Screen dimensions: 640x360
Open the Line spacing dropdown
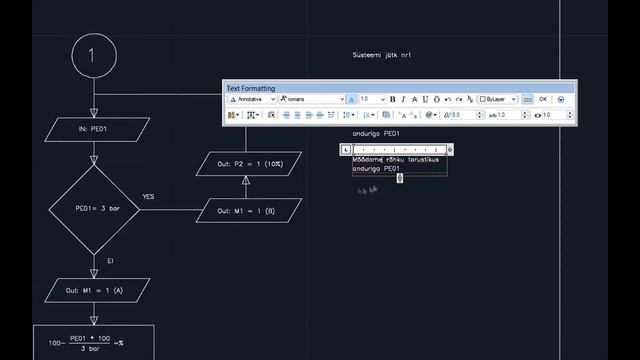click(349, 115)
